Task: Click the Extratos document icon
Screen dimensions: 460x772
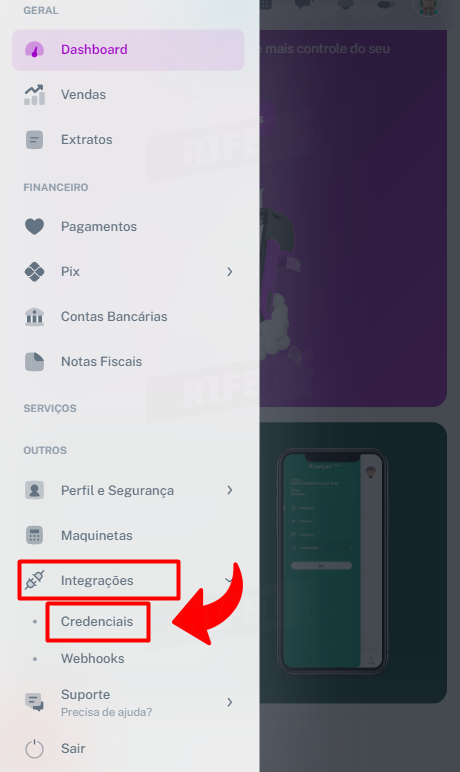Action: tap(34, 140)
